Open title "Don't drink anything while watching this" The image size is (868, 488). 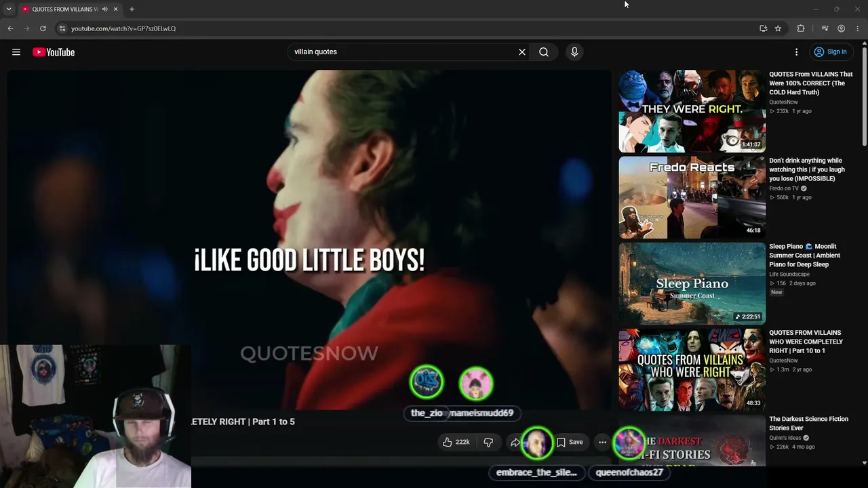click(x=807, y=169)
